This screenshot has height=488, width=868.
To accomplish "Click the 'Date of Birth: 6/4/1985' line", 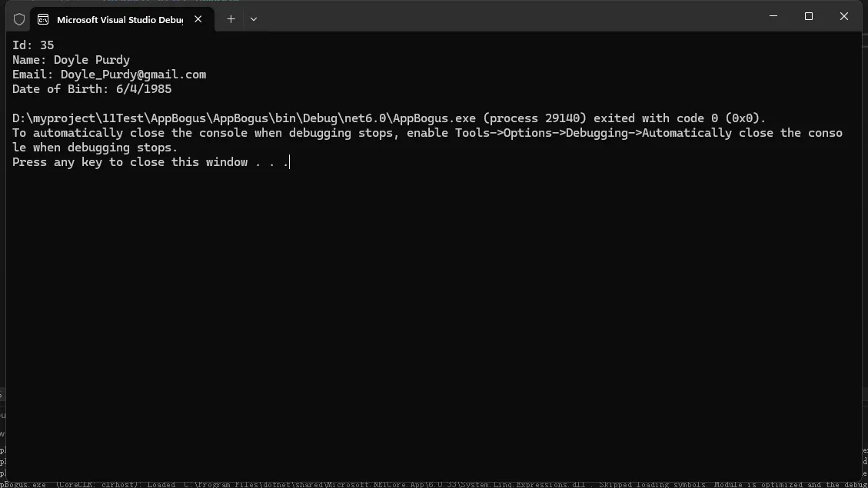I will pos(91,89).
